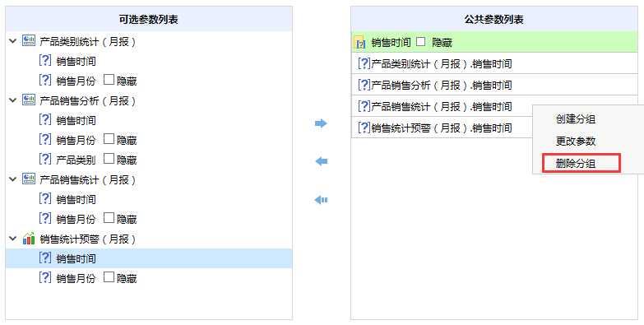
Task: Check 隐藏 next to 产品类别 parameter
Action: (109, 159)
